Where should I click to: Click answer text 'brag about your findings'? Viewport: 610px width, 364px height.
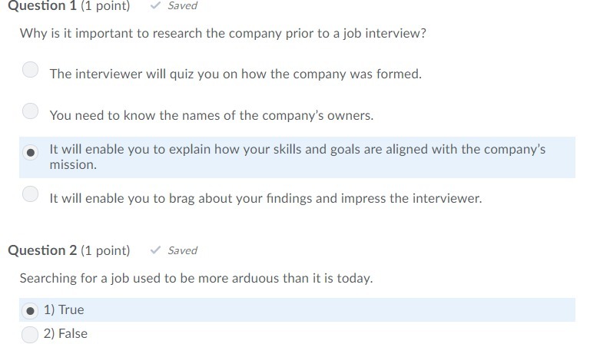[x=265, y=198]
